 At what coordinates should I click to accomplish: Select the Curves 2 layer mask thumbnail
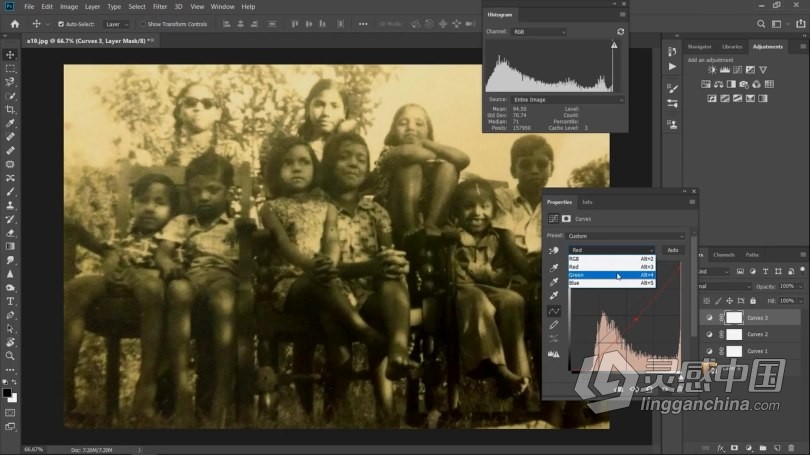[734, 334]
